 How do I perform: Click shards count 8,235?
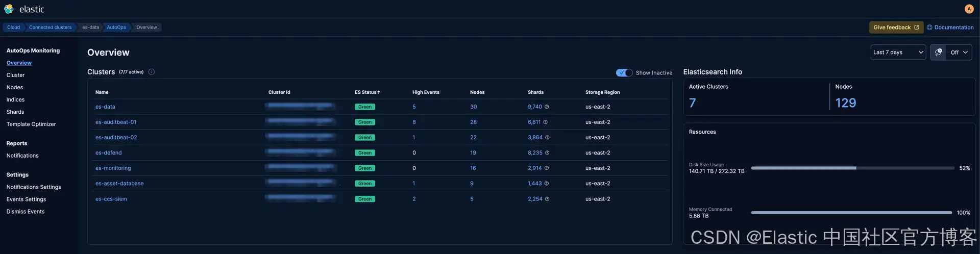pos(535,153)
